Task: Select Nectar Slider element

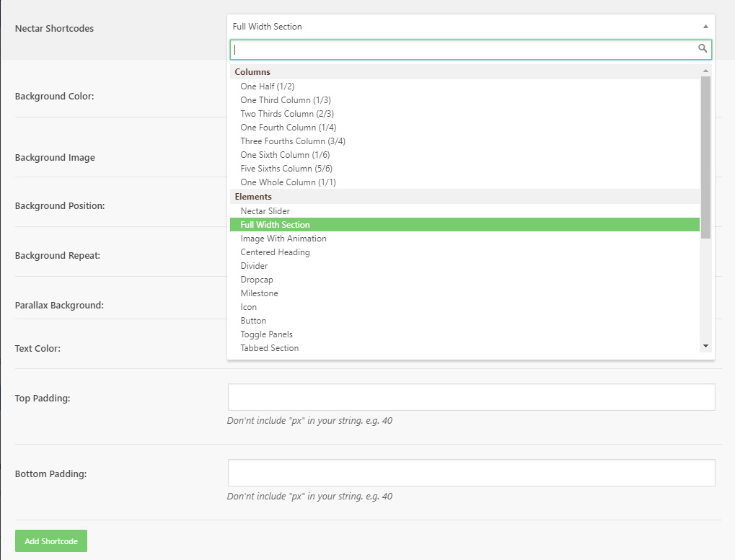Action: point(265,211)
